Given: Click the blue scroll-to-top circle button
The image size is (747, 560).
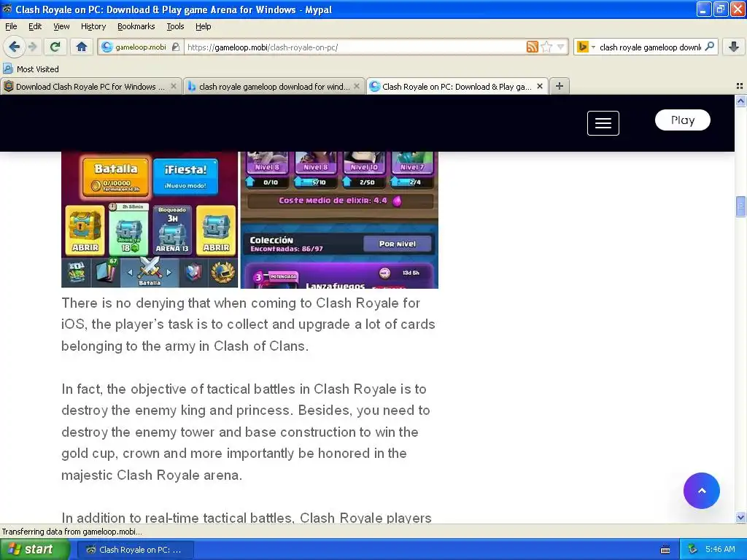Looking at the screenshot, I should pyautogui.click(x=701, y=491).
